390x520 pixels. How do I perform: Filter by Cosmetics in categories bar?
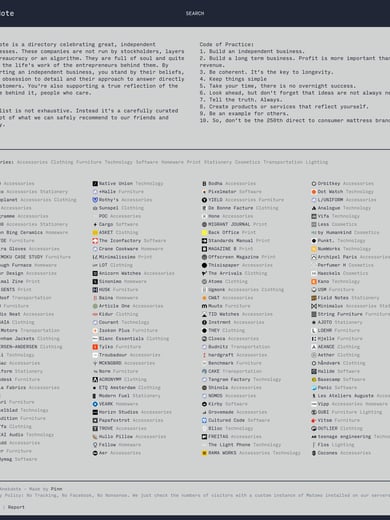click(247, 162)
